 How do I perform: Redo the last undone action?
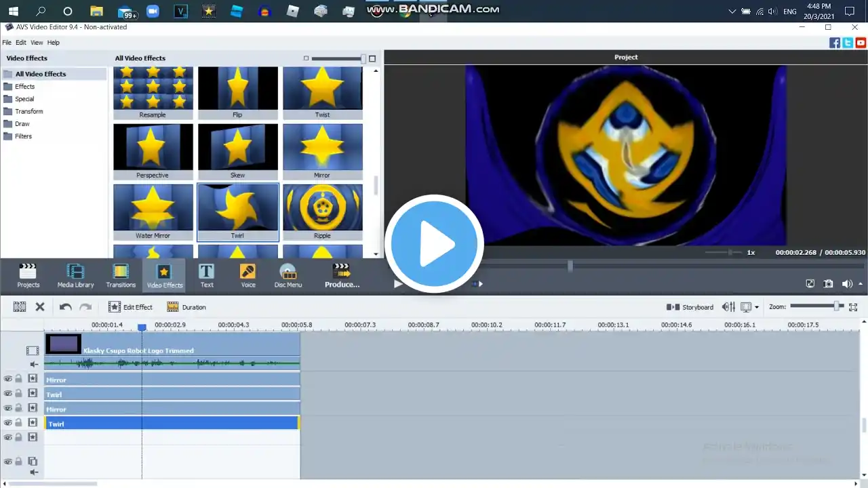(85, 307)
